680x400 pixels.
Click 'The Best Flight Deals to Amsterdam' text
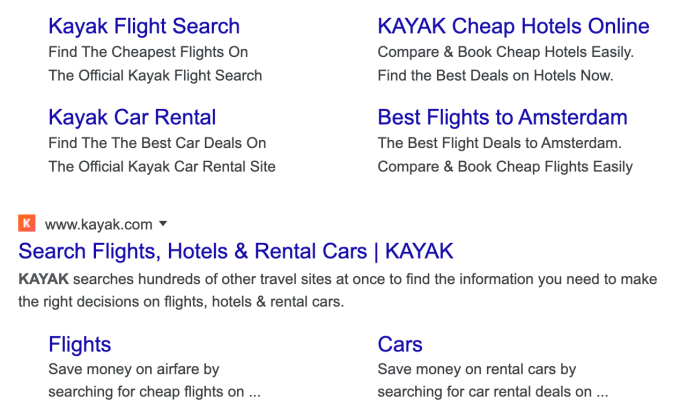click(x=498, y=143)
